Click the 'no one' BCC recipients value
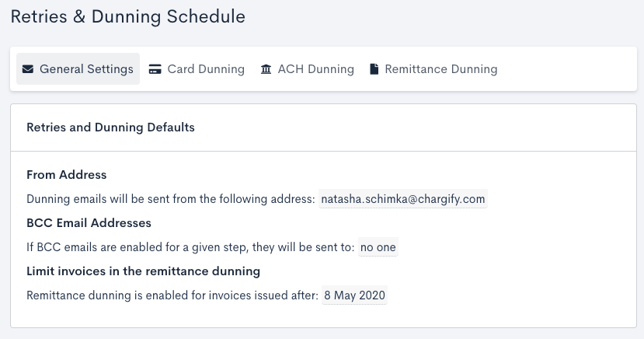 click(x=378, y=247)
